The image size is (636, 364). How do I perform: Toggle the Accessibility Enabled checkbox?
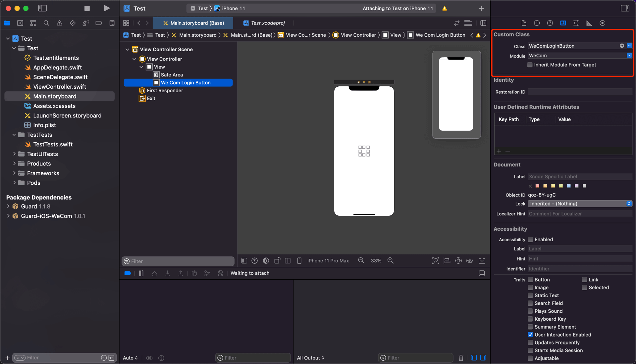530,240
